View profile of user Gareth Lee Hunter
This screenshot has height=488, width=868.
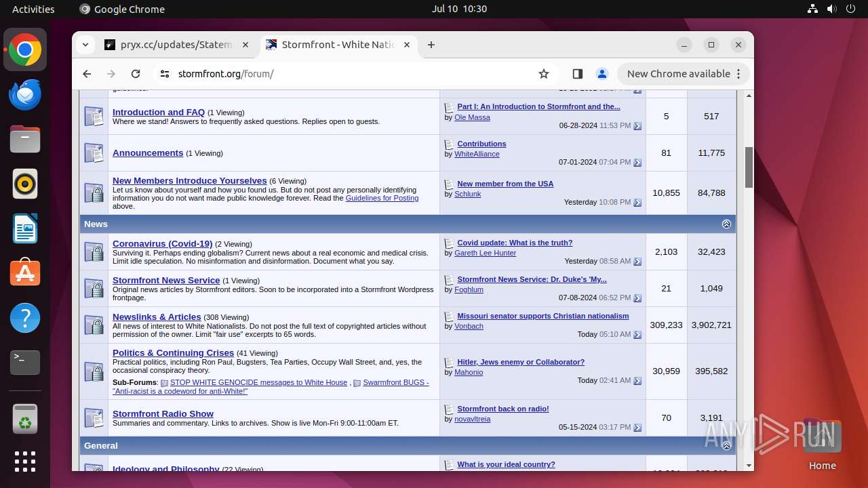point(485,253)
